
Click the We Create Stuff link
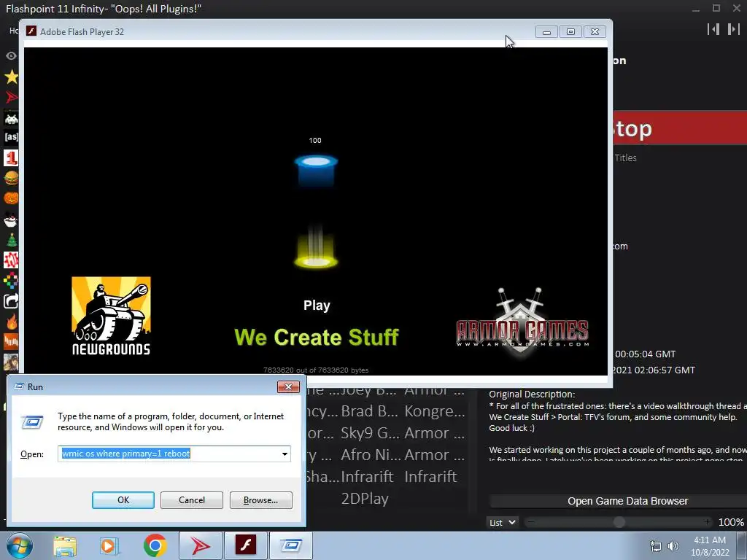coord(317,337)
